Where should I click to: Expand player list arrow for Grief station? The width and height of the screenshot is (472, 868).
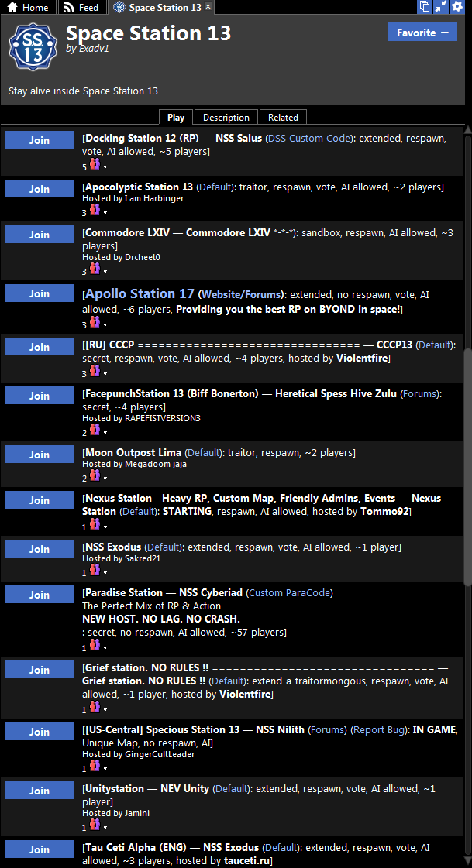click(105, 710)
